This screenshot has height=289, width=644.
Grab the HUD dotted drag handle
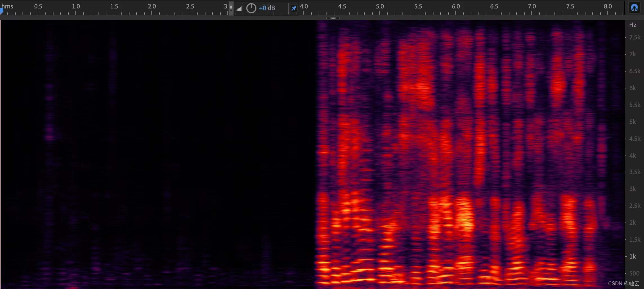231,8
